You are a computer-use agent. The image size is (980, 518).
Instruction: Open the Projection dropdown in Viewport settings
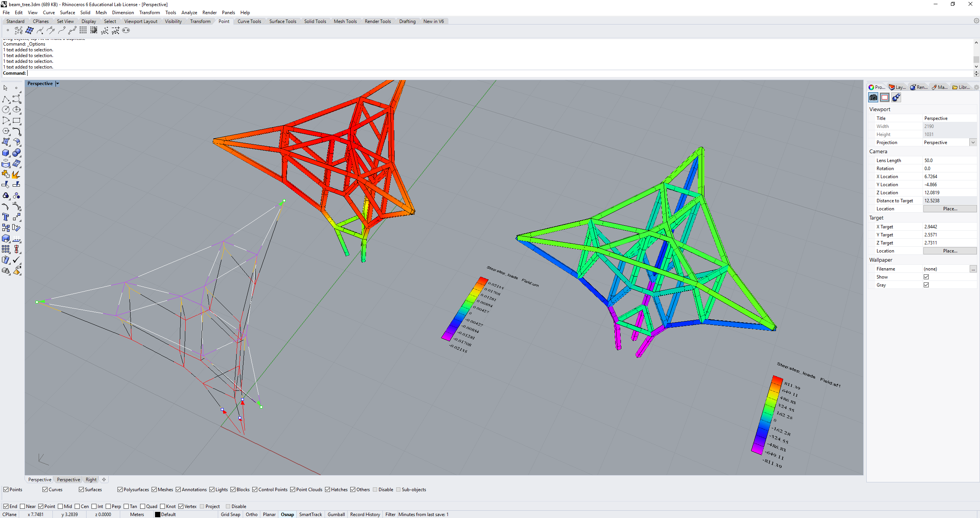coord(973,142)
